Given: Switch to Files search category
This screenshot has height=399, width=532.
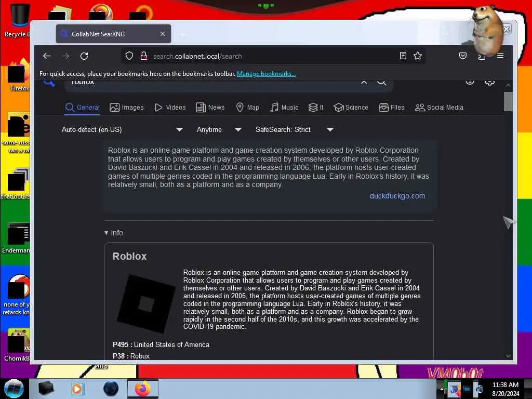Looking at the screenshot, I should [x=392, y=108].
